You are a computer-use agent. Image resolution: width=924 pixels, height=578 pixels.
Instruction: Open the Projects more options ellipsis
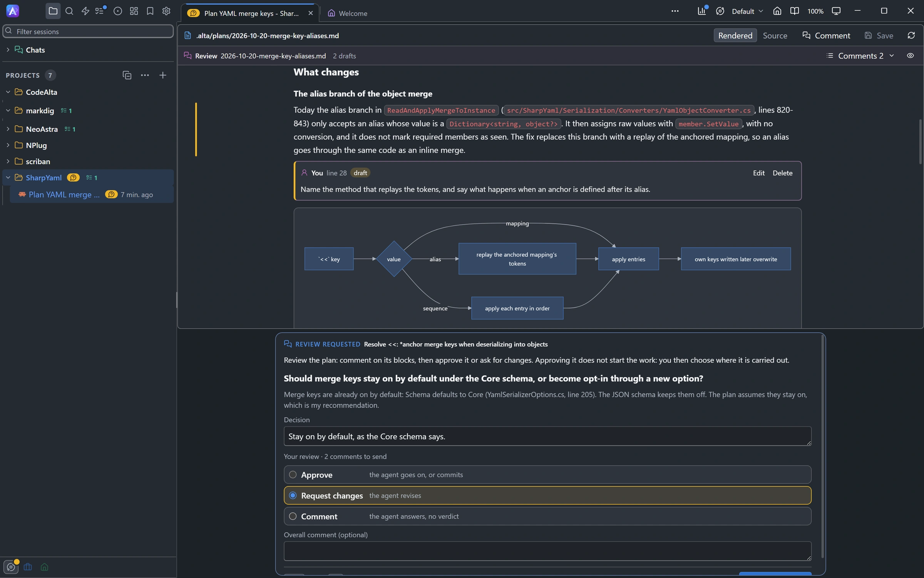pos(145,75)
